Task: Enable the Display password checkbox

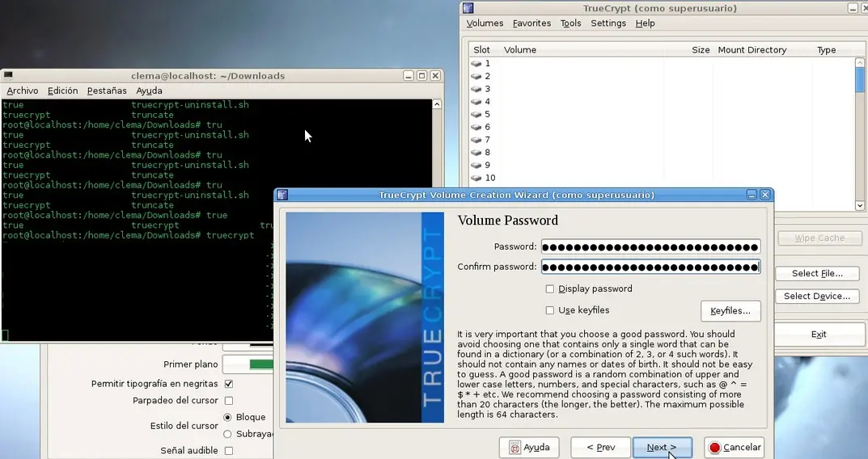Action: pos(550,288)
